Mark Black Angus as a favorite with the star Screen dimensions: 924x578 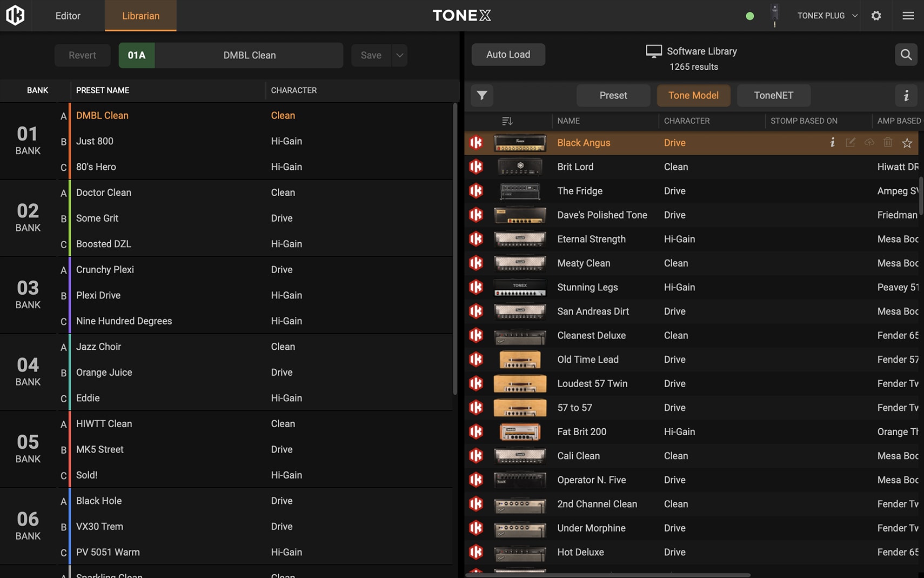[x=907, y=143]
